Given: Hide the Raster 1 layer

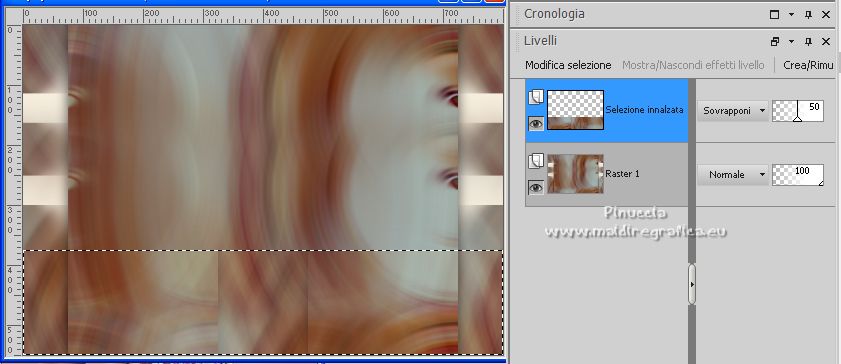Looking at the screenshot, I should 536,187.
